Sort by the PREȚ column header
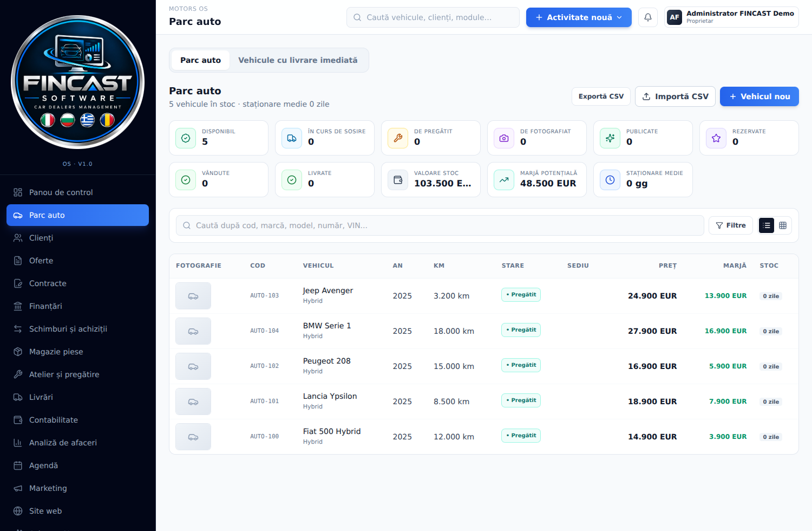The height and width of the screenshot is (531, 812). [667, 265]
